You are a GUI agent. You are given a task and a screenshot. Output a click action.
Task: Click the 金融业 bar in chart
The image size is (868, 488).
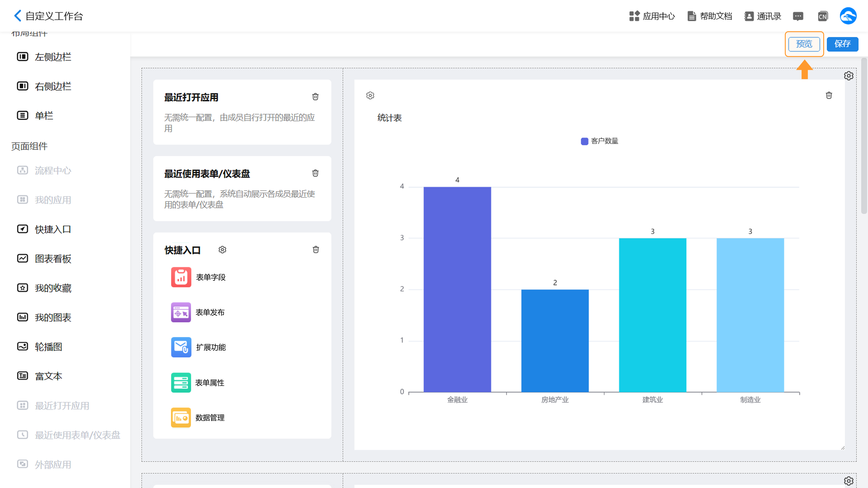457,289
